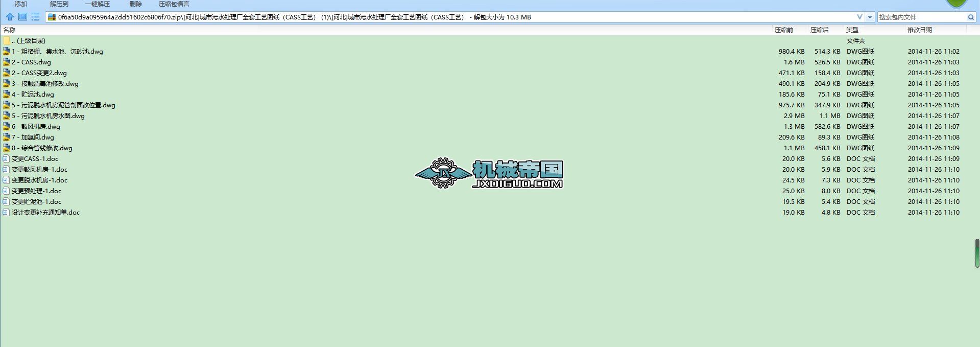
Task: Click DOC icon of 变更预处理-1.doc
Action: coord(6,191)
